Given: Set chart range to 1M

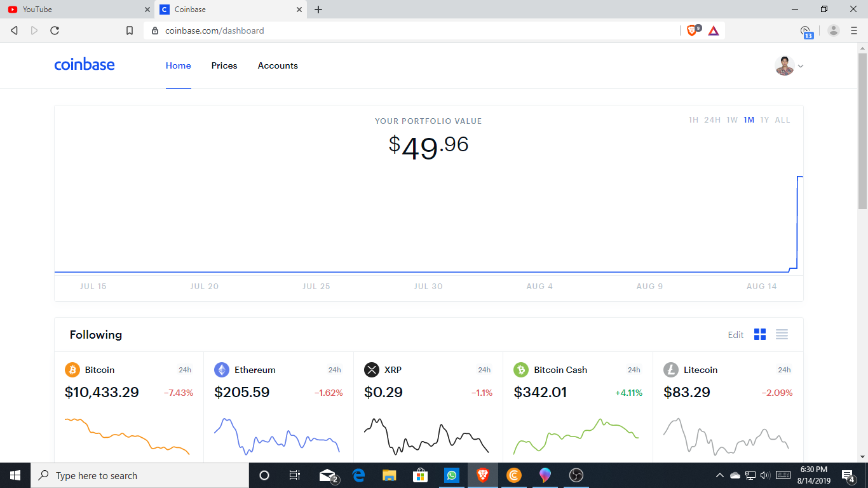Looking at the screenshot, I should coord(749,120).
